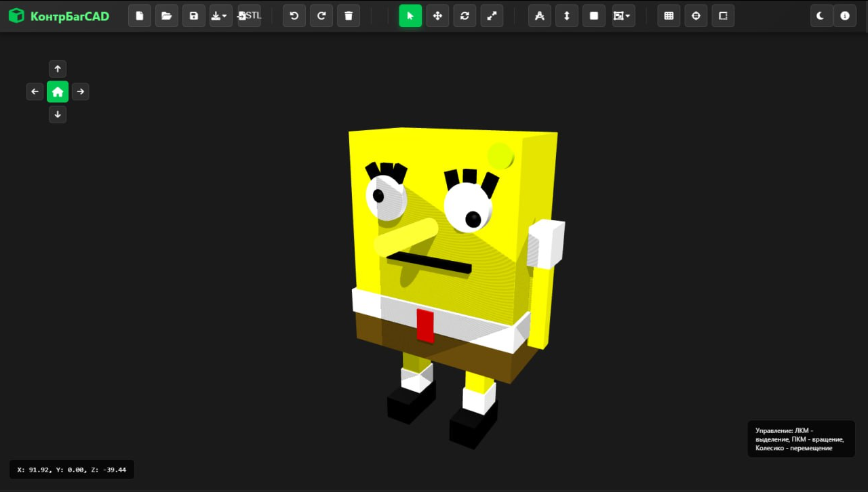This screenshot has height=492, width=868.
Task: Import an STL file
Action: (249, 16)
